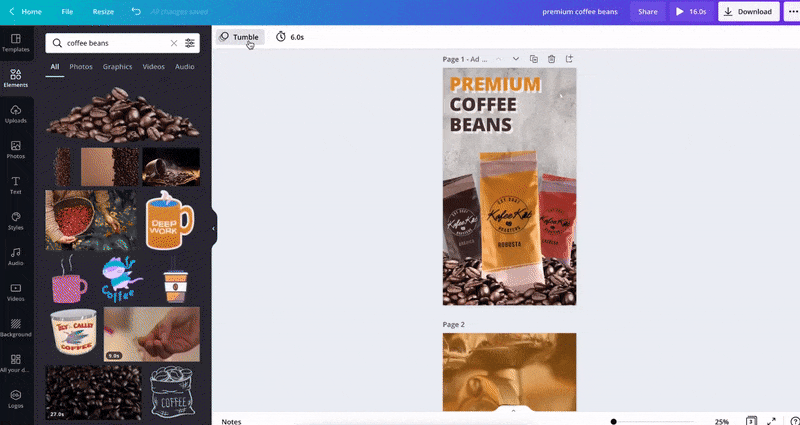Open the Uploads panel
Screen dimensions: 800x425
click(15, 113)
